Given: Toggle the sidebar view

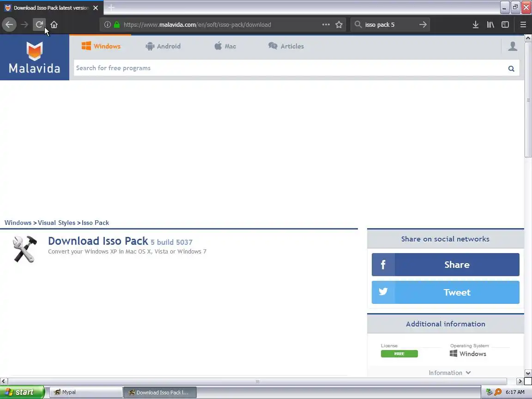Looking at the screenshot, I should pos(505,24).
